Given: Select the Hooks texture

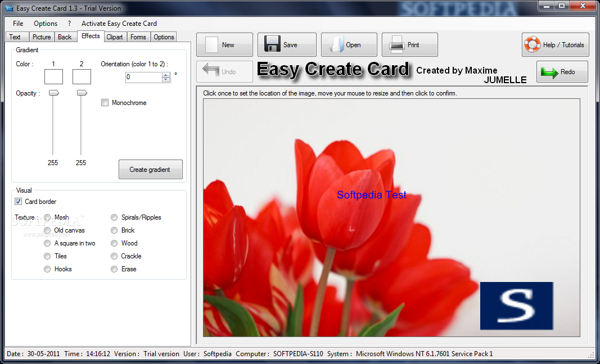Looking at the screenshot, I should pos(47,269).
